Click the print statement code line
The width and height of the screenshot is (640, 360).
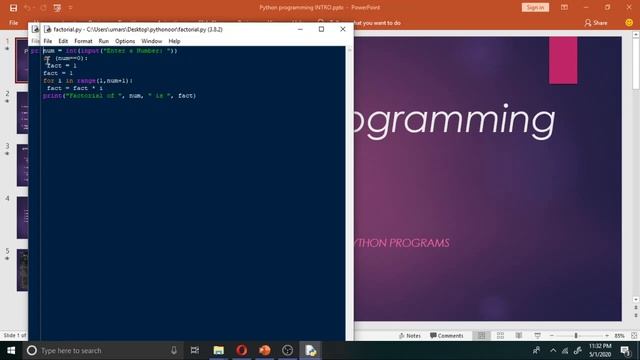pyautogui.click(x=120, y=96)
